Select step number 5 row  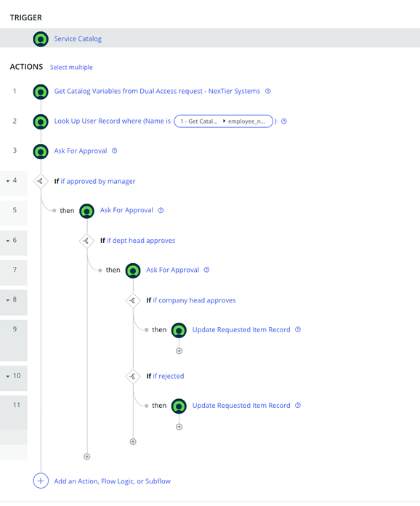(14, 213)
